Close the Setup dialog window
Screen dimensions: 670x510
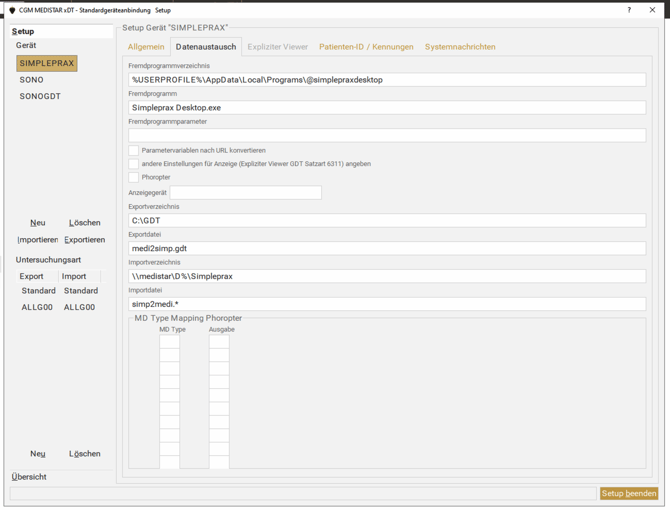(652, 10)
